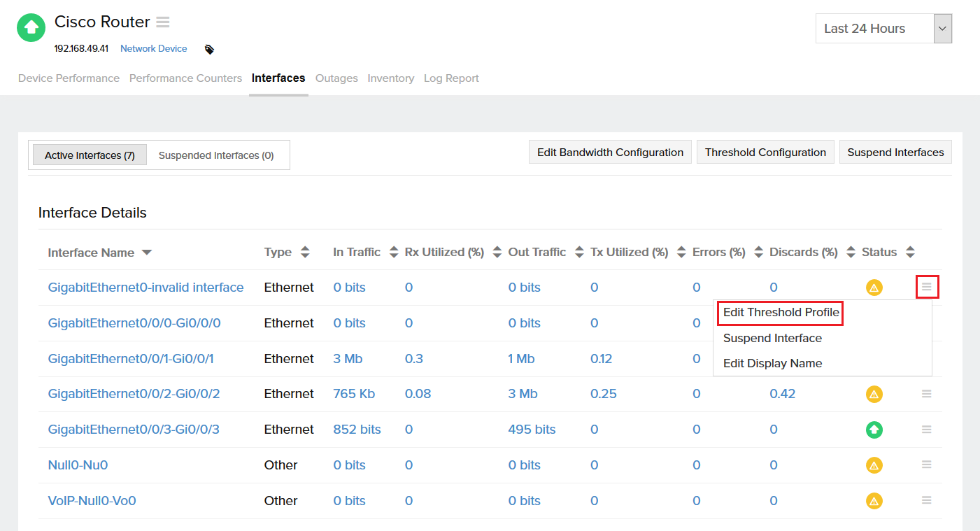Click the tag icon next to Network Device

(209, 49)
